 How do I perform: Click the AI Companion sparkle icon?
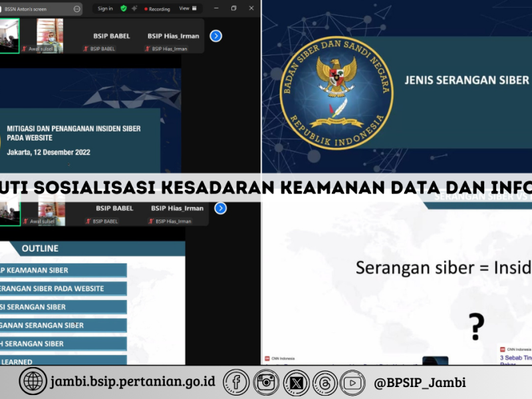pyautogui.click(x=135, y=9)
